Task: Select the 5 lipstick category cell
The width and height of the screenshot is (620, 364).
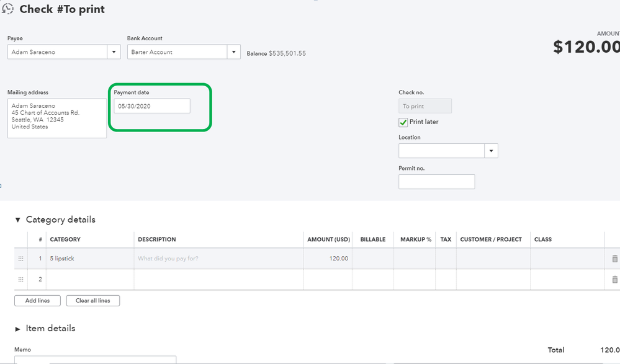Action: pyautogui.click(x=90, y=259)
